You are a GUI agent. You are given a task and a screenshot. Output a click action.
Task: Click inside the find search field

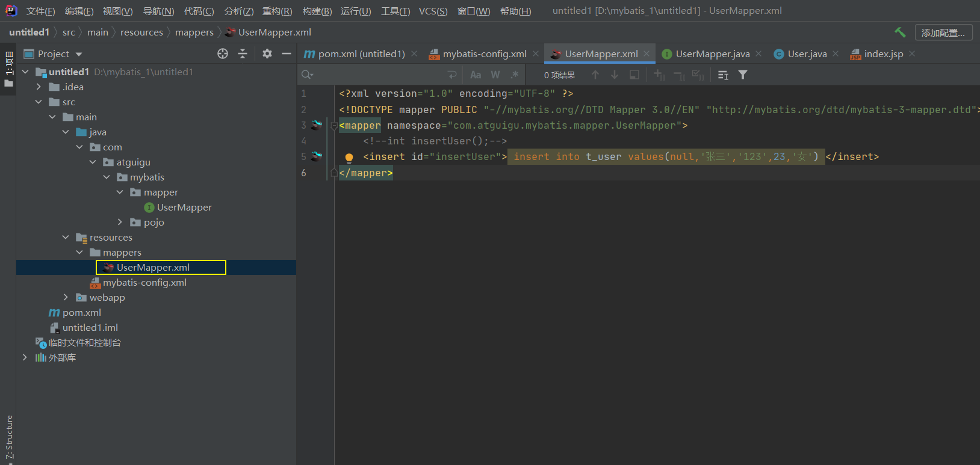(x=379, y=75)
